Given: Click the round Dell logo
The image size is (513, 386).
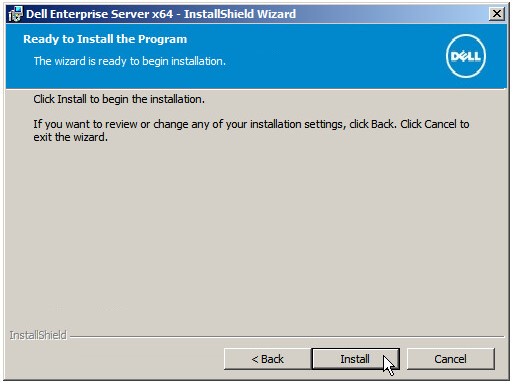Looking at the screenshot, I should coord(466,56).
